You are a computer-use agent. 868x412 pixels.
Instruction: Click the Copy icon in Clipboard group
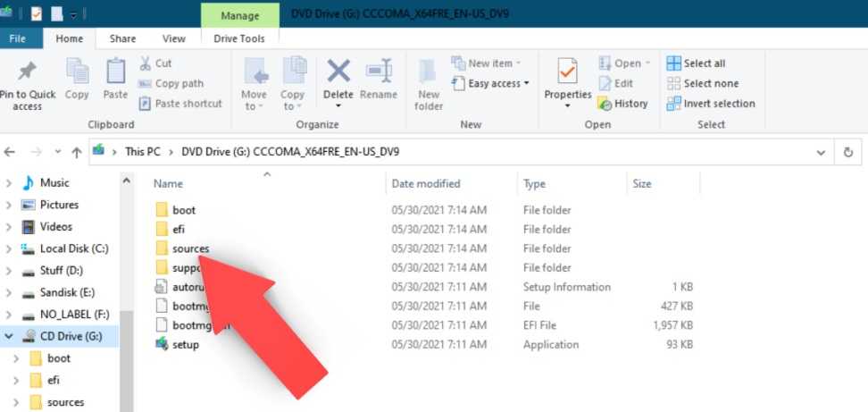click(77, 73)
